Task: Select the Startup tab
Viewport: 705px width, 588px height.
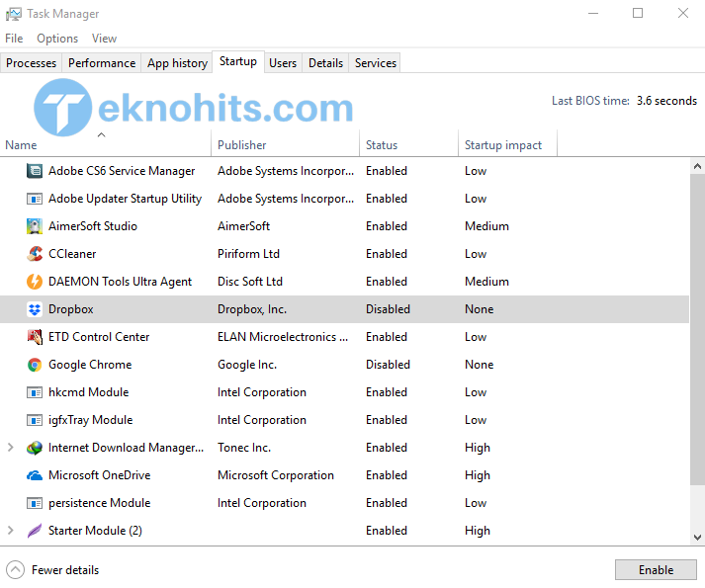Action: pos(238,61)
